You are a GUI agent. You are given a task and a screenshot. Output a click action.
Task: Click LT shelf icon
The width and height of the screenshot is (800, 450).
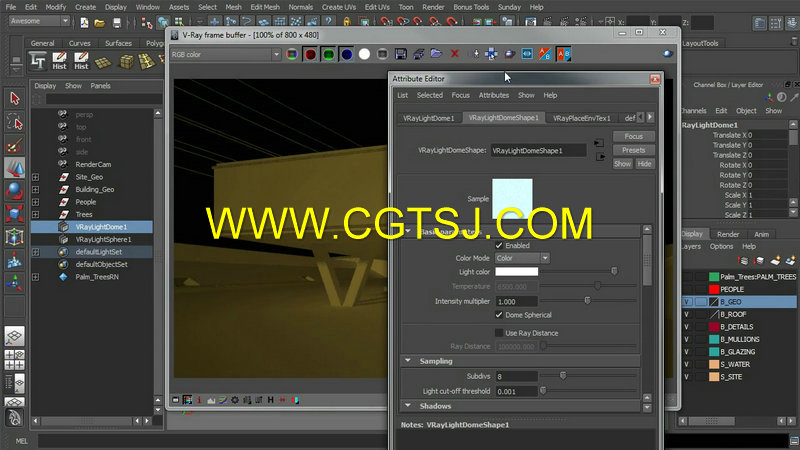[x=37, y=61]
